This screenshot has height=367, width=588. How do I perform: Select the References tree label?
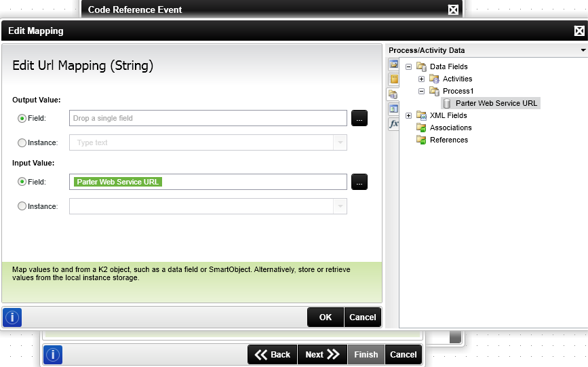coord(449,140)
